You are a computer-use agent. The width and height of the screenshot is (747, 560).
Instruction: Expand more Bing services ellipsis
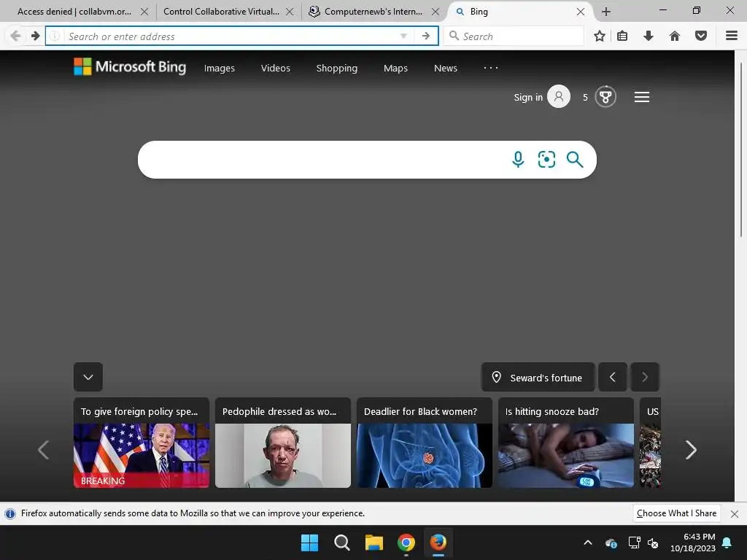491,68
